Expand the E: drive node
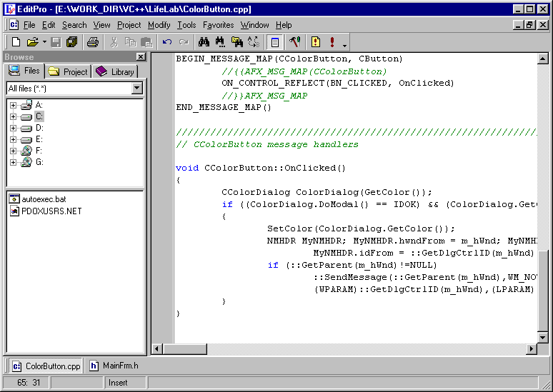The image size is (553, 392). tap(13, 140)
